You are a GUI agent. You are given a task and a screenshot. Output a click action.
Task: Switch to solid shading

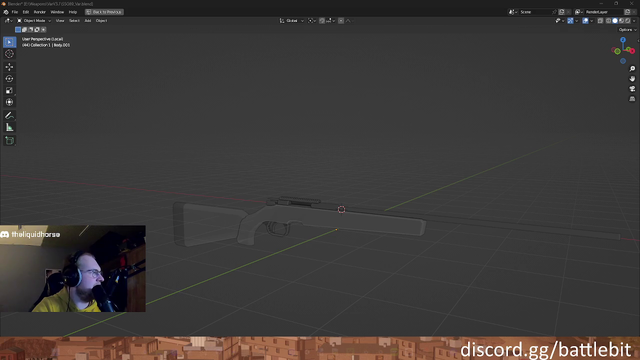click(615, 21)
